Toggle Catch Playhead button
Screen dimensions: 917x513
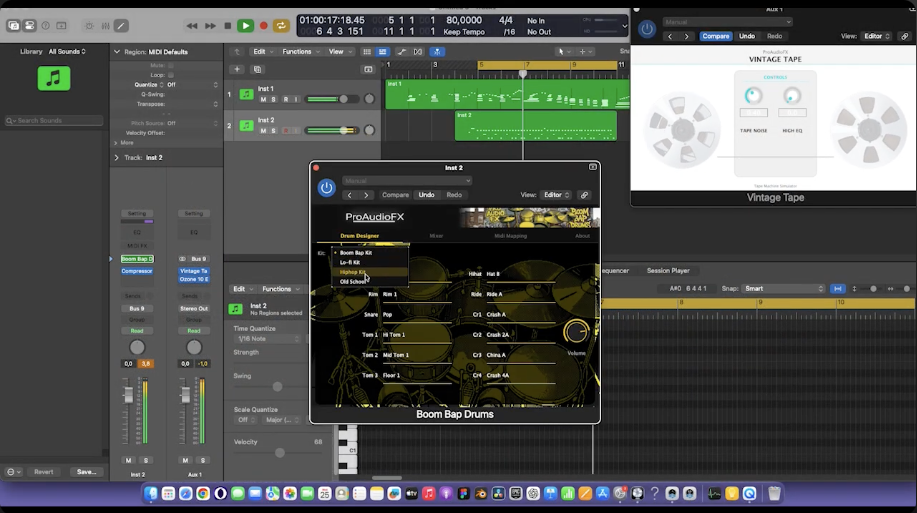click(x=437, y=51)
